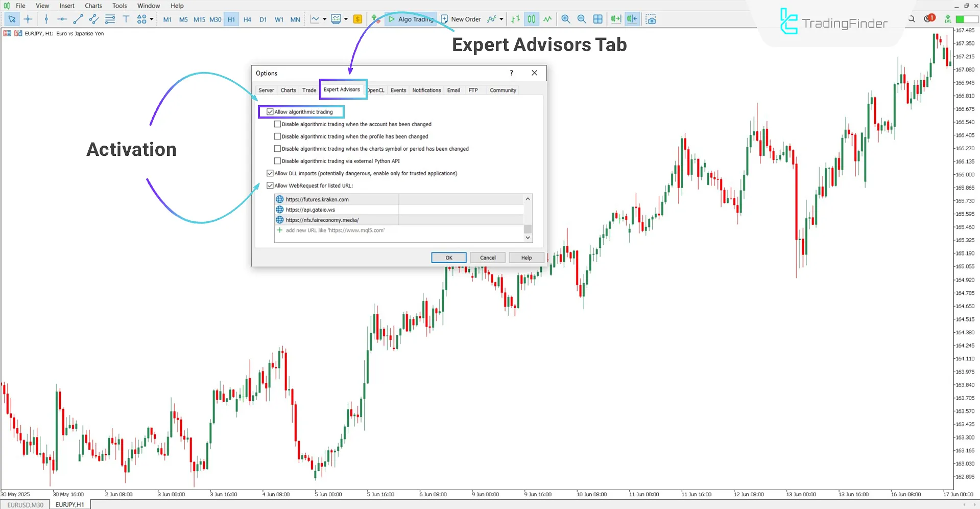Uncheck Allow algorithmic trading
This screenshot has width=980, height=509.
tap(270, 112)
